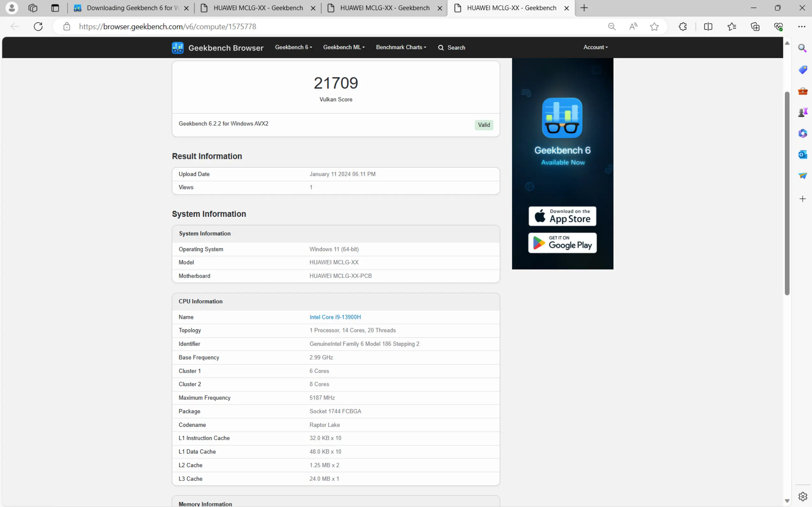Open the sidebar Search magnifier icon

click(x=802, y=48)
